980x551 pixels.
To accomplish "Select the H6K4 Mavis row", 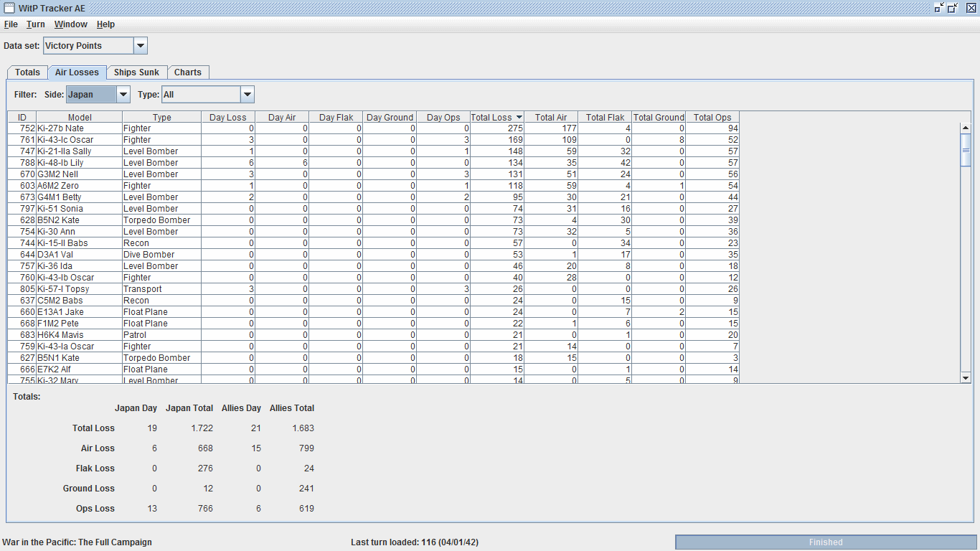I will 374,335.
